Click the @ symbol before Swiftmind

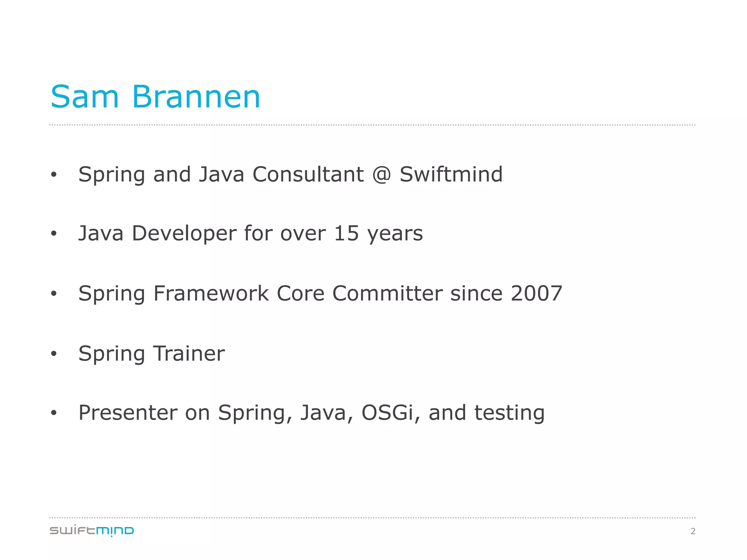pos(382,175)
